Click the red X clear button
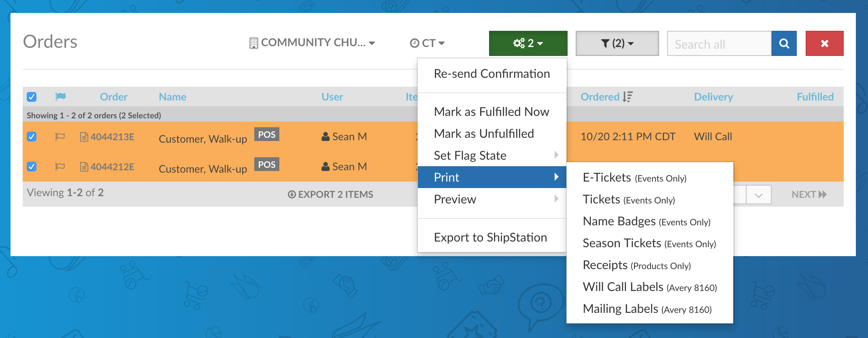Viewport: 868px width, 338px height. 824,43
